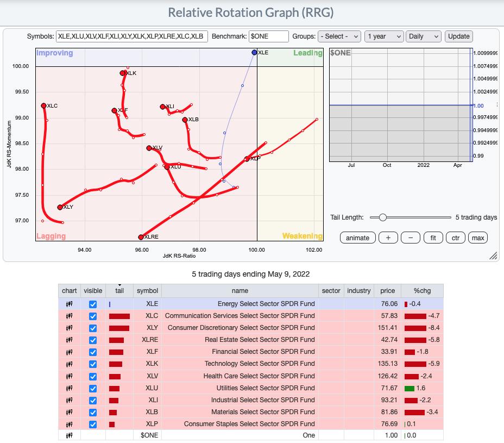Uncheck visibility for XLF
Screen dimensions: 504x443
[93, 352]
